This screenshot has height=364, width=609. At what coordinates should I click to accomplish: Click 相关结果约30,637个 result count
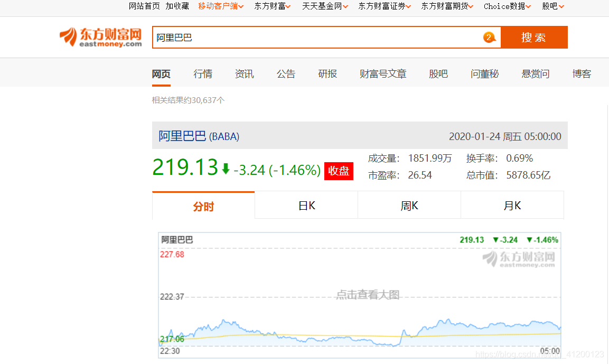pos(188,100)
